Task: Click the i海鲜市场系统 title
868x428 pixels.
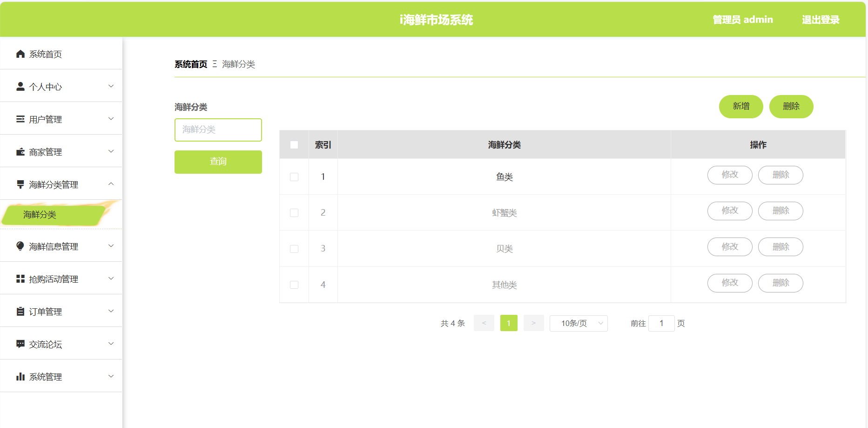Action: (436, 20)
